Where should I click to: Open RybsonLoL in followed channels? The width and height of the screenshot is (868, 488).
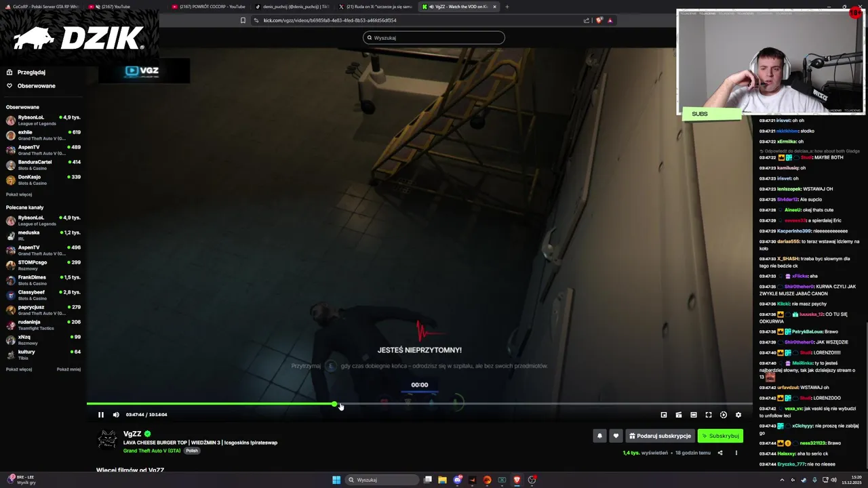(43, 121)
